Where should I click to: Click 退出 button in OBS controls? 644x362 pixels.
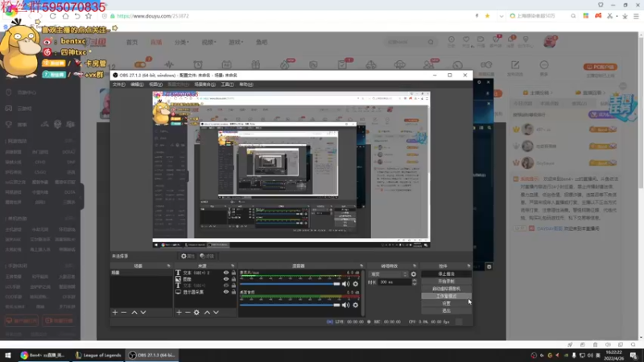[446, 311]
